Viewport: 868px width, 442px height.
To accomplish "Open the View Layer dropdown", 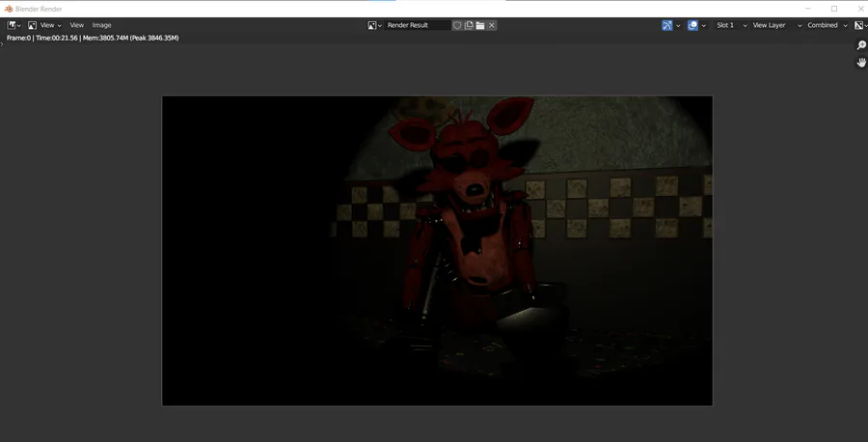I will (x=776, y=25).
